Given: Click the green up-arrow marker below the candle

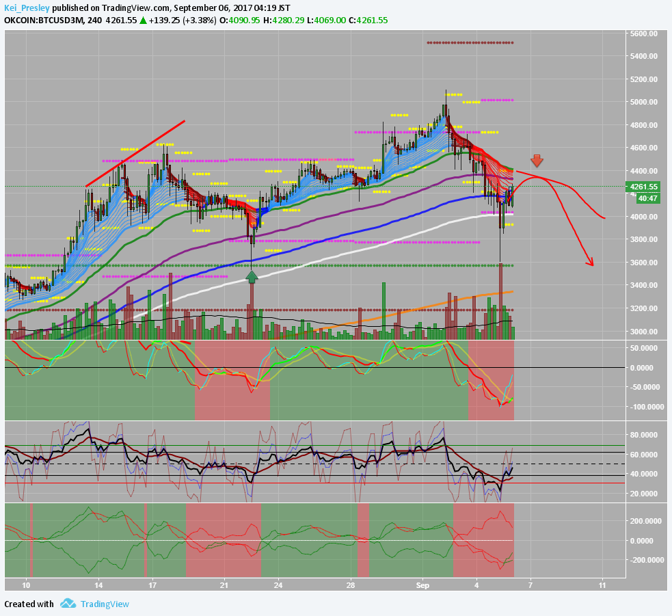Looking at the screenshot, I should pos(252,276).
